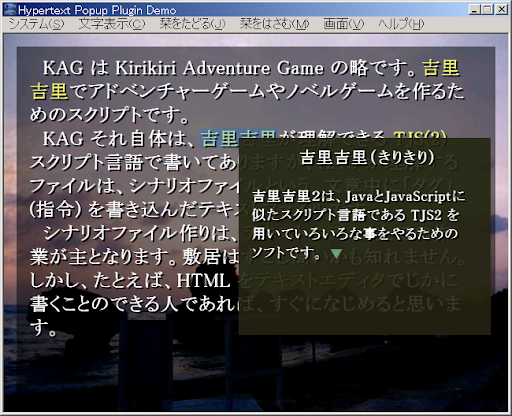Open the 栞をはさむ(M) menu
The image size is (512, 416).
(274, 24)
